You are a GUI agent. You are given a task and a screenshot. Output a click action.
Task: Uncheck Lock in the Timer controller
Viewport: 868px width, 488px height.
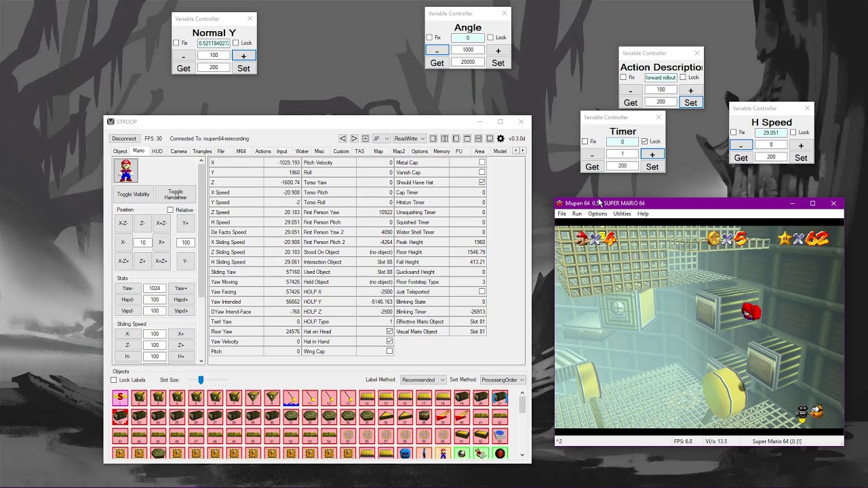pyautogui.click(x=644, y=142)
